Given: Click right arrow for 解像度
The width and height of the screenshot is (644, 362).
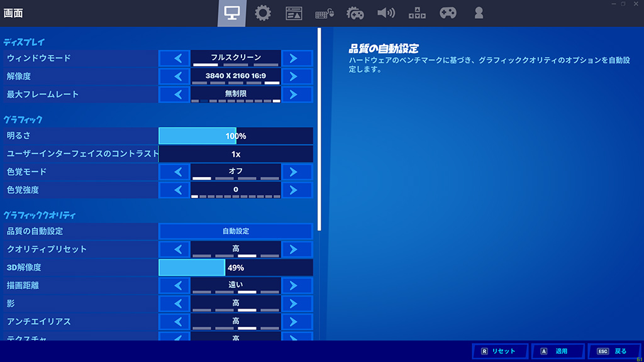Looking at the screenshot, I should point(297,76).
